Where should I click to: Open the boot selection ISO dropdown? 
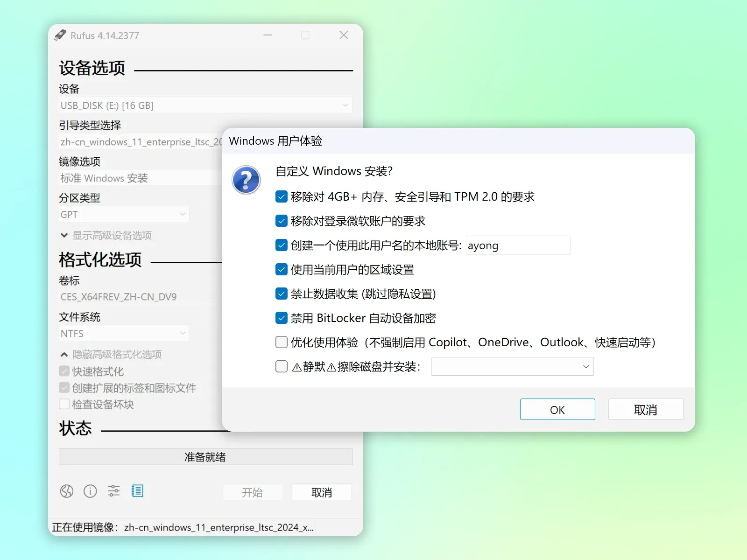tap(141, 142)
